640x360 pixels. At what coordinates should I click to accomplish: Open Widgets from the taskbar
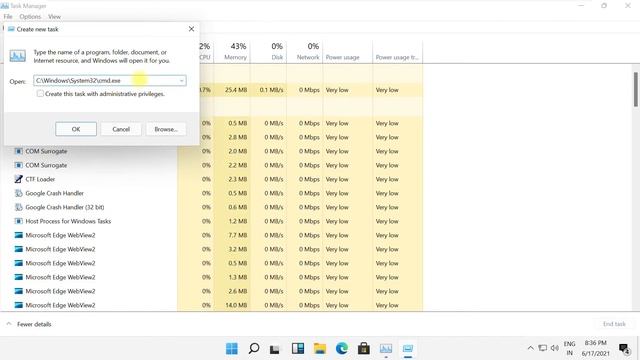(298, 349)
